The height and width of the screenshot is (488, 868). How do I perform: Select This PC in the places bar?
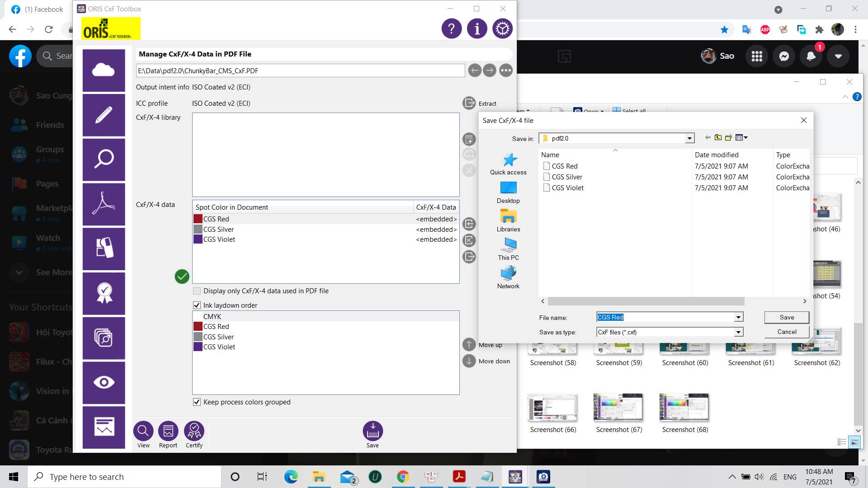(508, 249)
